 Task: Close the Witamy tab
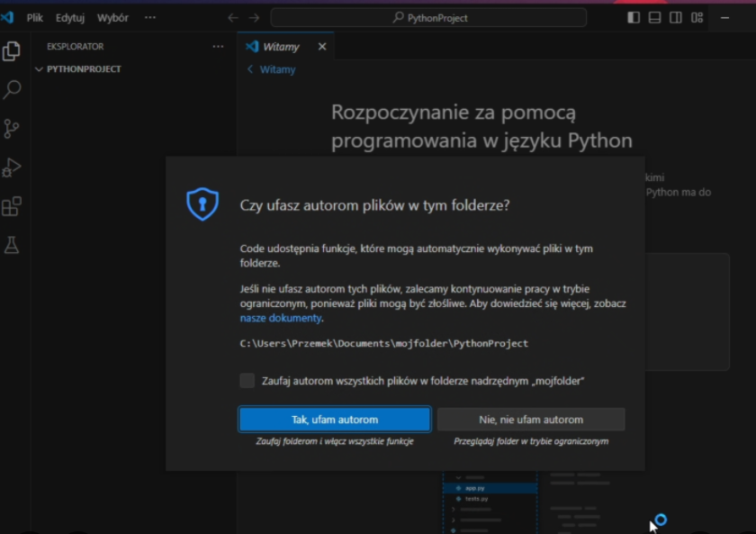pyautogui.click(x=322, y=46)
